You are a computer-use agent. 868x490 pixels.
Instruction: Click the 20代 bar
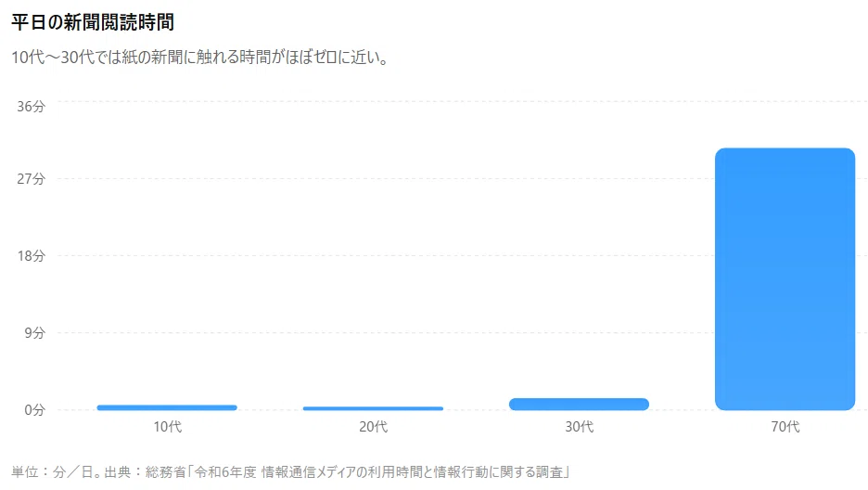(x=373, y=408)
